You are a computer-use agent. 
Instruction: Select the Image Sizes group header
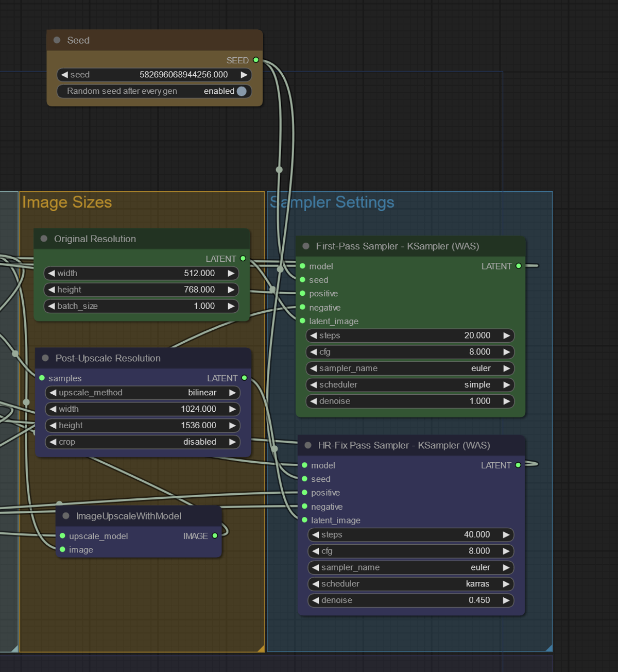67,203
